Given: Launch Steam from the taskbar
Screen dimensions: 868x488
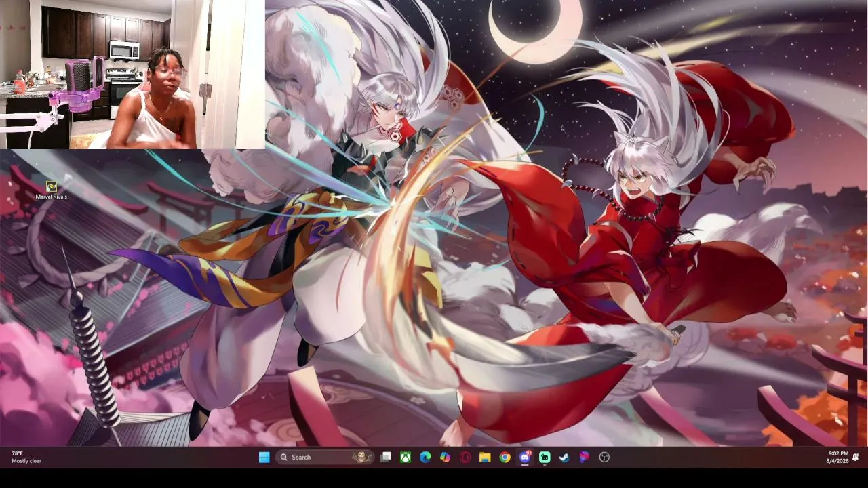Looking at the screenshot, I should [x=564, y=457].
